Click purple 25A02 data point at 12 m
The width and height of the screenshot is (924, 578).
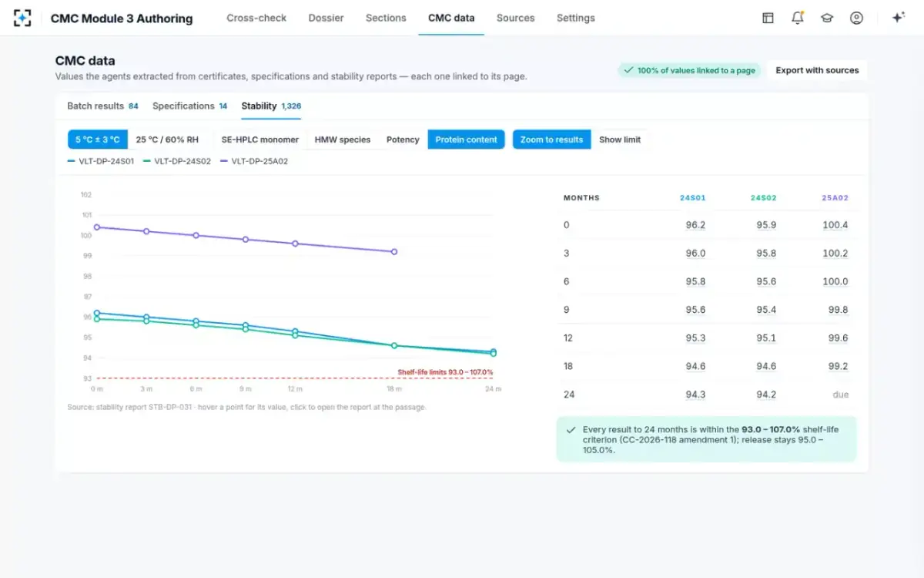[295, 244]
